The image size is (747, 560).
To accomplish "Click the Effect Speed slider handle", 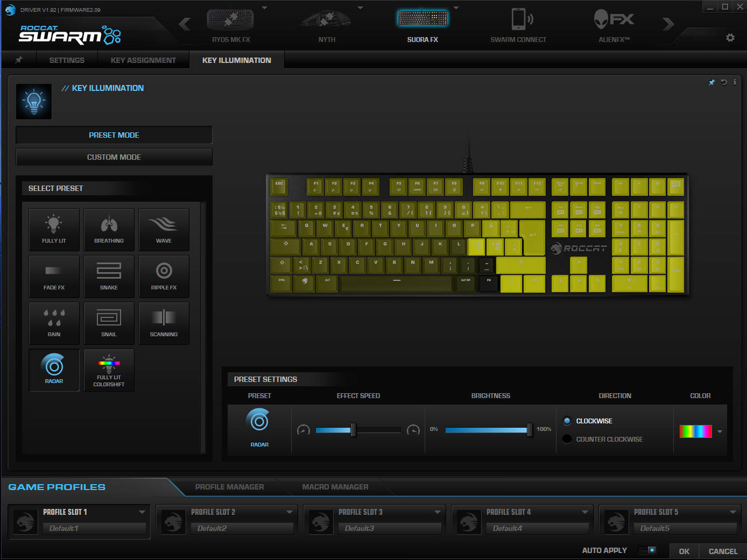I will coord(353,430).
